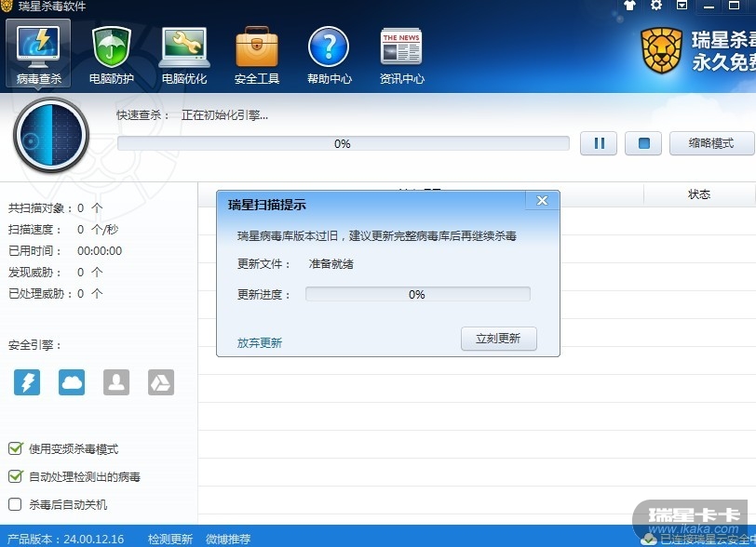756x547 pixels.
Task: Open the 电脑防护 shield umbrella section
Action: (112, 55)
